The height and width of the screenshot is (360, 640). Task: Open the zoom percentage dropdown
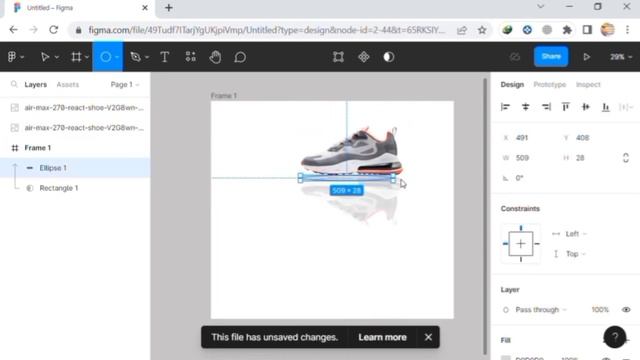(x=621, y=57)
